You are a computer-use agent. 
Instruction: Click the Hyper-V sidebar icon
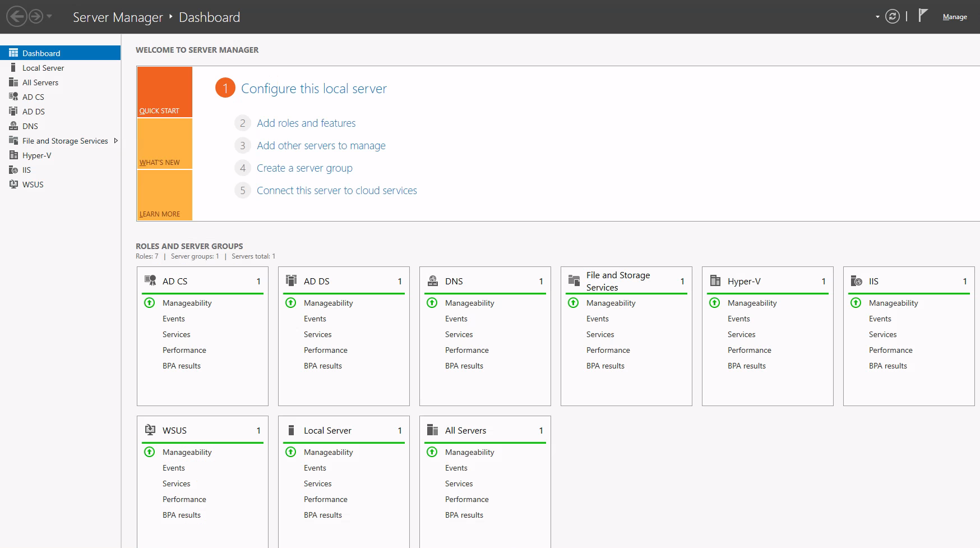pyautogui.click(x=13, y=155)
